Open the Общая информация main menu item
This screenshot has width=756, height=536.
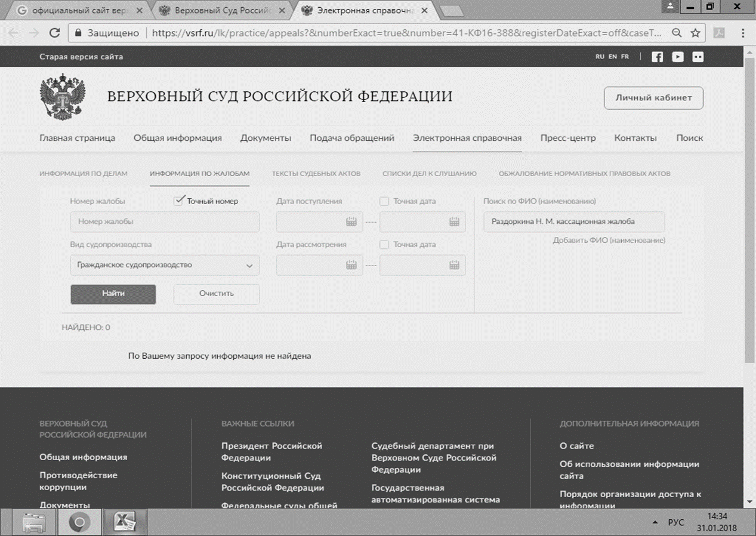178,138
